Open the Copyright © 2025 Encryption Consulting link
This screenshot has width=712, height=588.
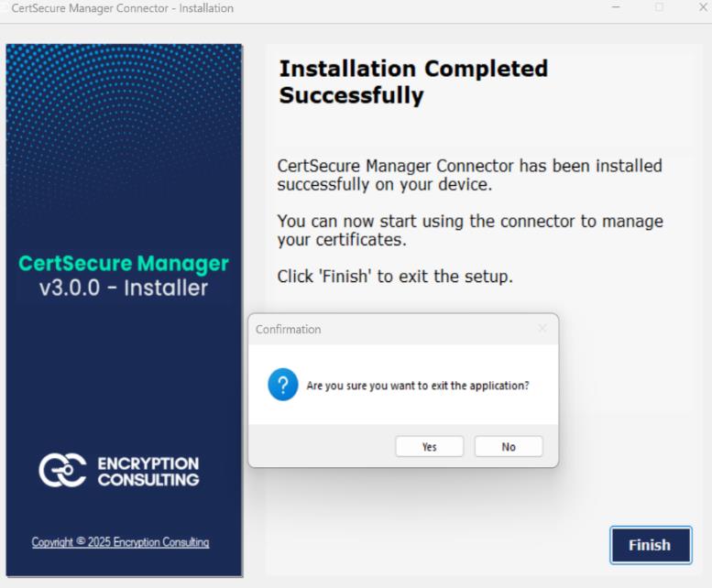pyautogui.click(x=120, y=542)
